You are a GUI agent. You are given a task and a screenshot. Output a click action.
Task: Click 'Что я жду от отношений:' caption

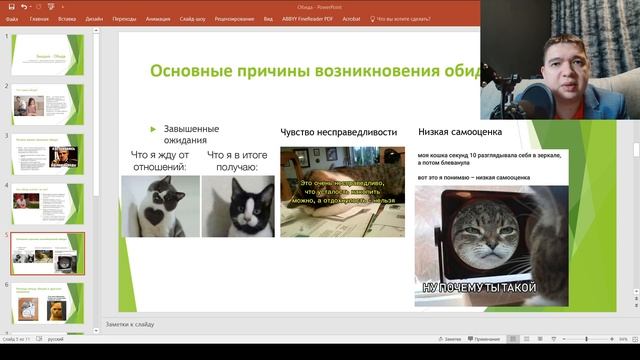160,161
